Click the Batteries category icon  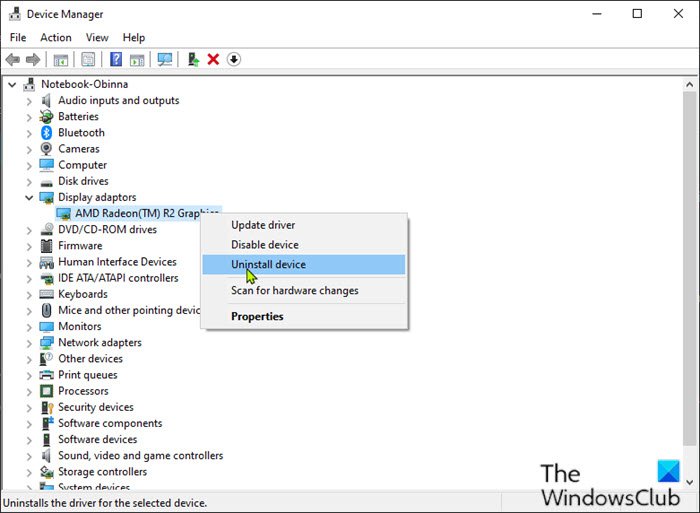46,117
